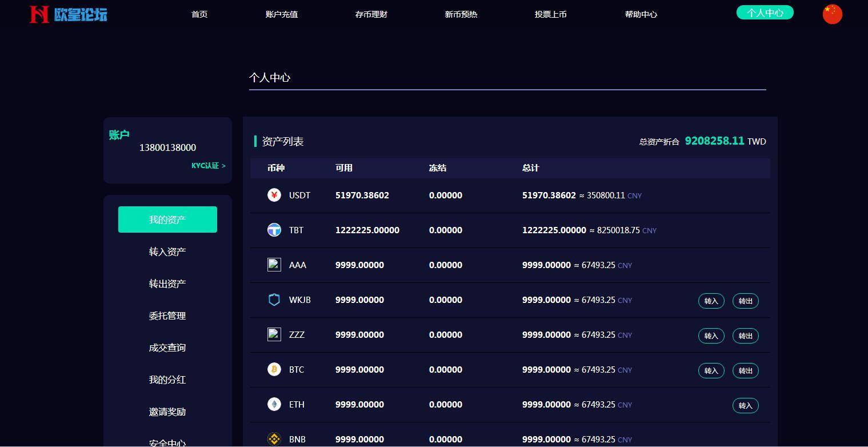The width and height of the screenshot is (868, 447).
Task: Open 安全中心 from the sidebar
Action: tap(167, 442)
